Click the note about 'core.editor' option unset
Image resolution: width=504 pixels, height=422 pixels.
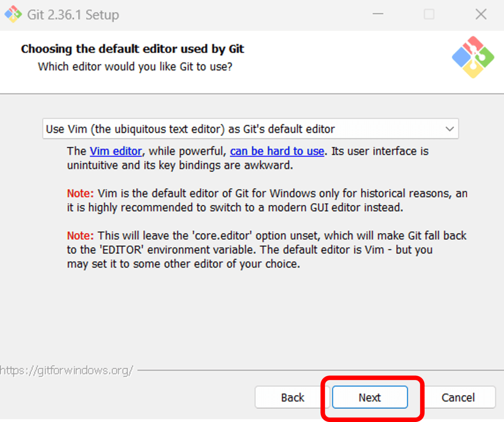(267, 250)
